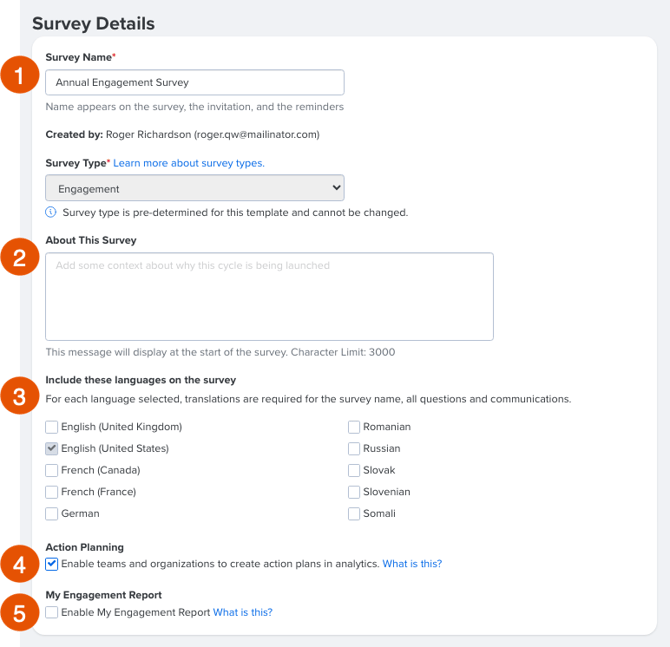Click the orange number 4 marker
670x647 pixels.
20,564
